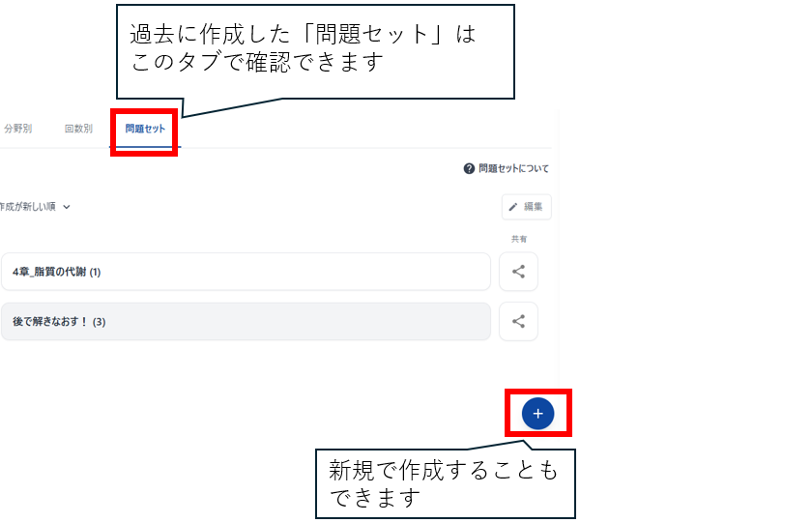Screen dimensions: 812x523
Task: Click the 編集 edit button
Action: tap(526, 207)
